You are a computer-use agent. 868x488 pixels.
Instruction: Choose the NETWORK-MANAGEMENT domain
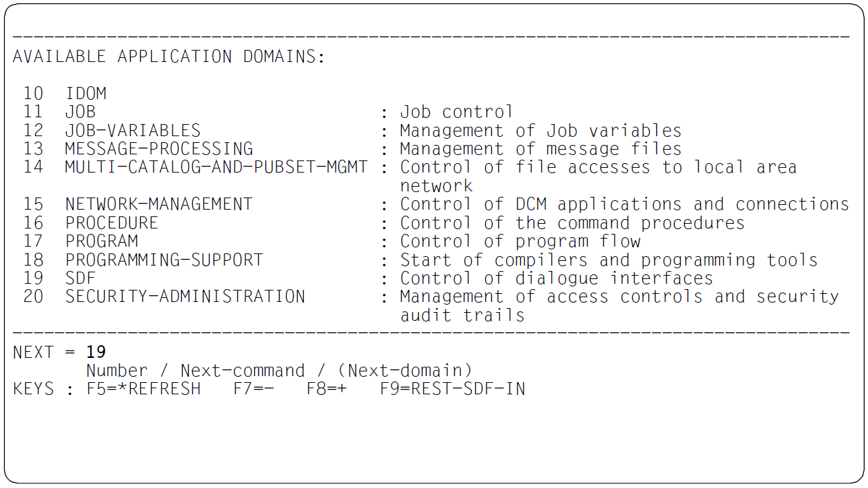pos(159,204)
